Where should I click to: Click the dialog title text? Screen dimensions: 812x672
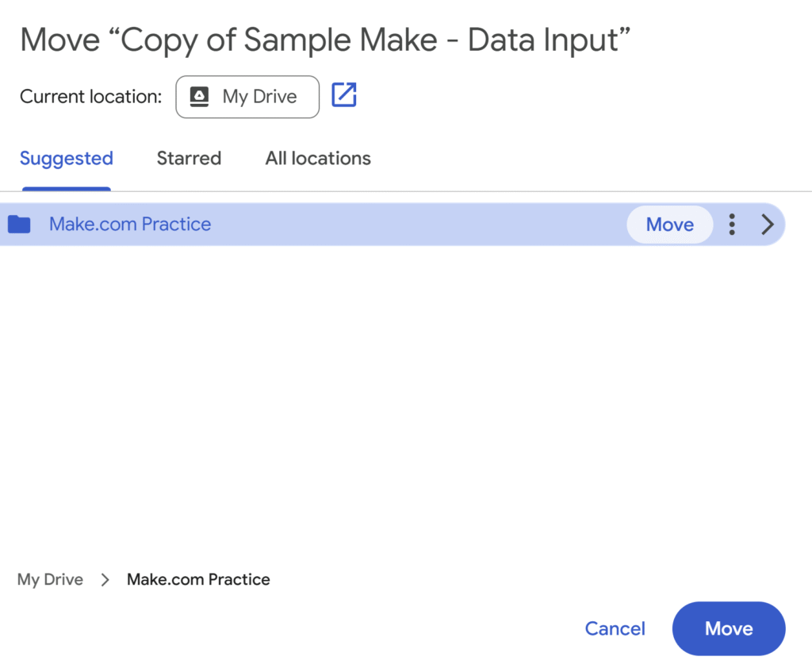click(x=325, y=40)
